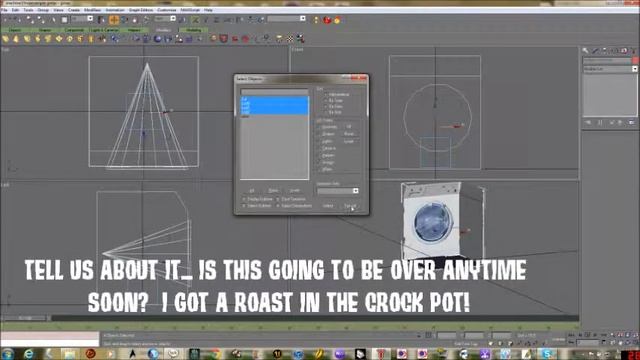
Task: Click Cancel in Select Objects dialog
Action: 351,206
